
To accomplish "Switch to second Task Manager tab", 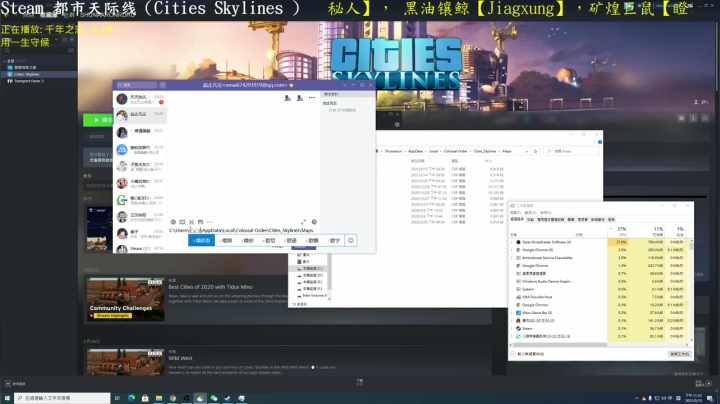I will pyautogui.click(x=530, y=219).
